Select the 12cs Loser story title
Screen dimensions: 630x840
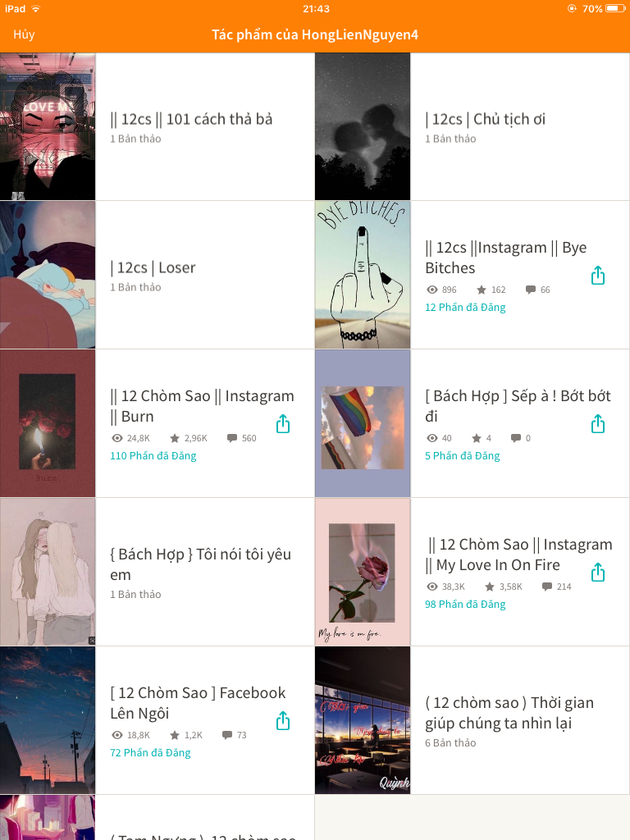pyautogui.click(x=153, y=267)
